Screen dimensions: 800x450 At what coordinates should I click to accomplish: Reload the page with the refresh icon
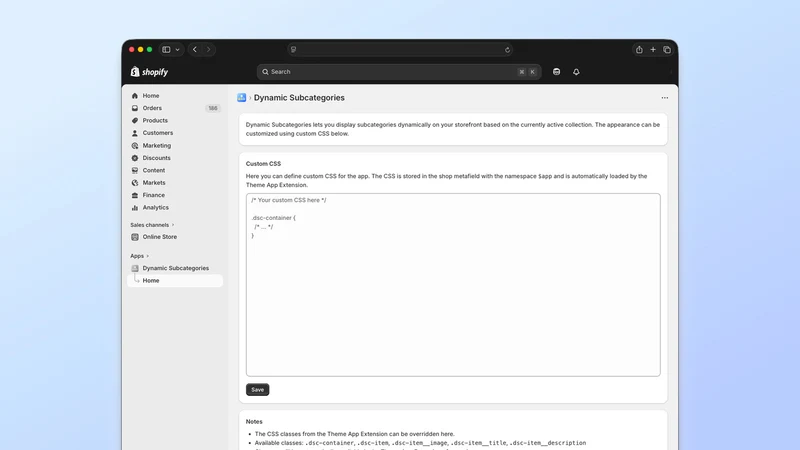pyautogui.click(x=507, y=49)
